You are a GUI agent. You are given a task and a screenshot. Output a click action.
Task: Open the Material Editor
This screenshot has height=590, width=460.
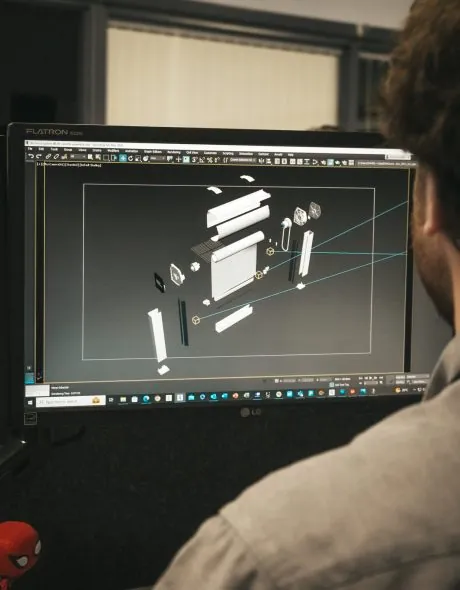[314, 162]
